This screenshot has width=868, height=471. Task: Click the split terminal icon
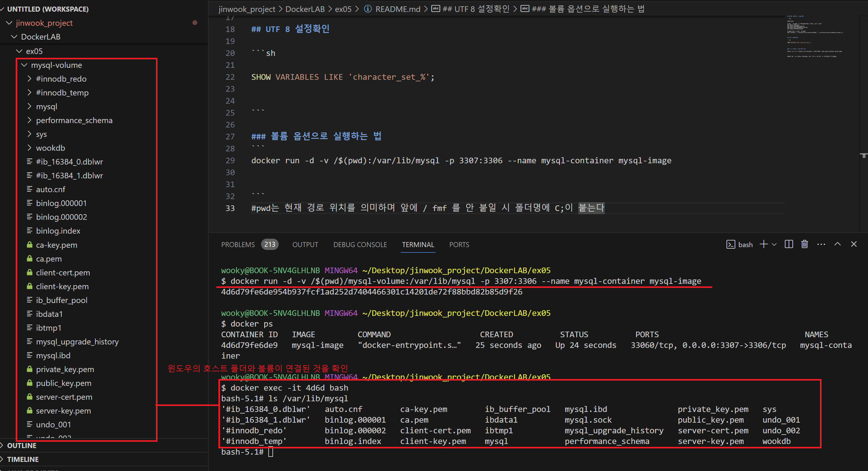tap(789, 244)
